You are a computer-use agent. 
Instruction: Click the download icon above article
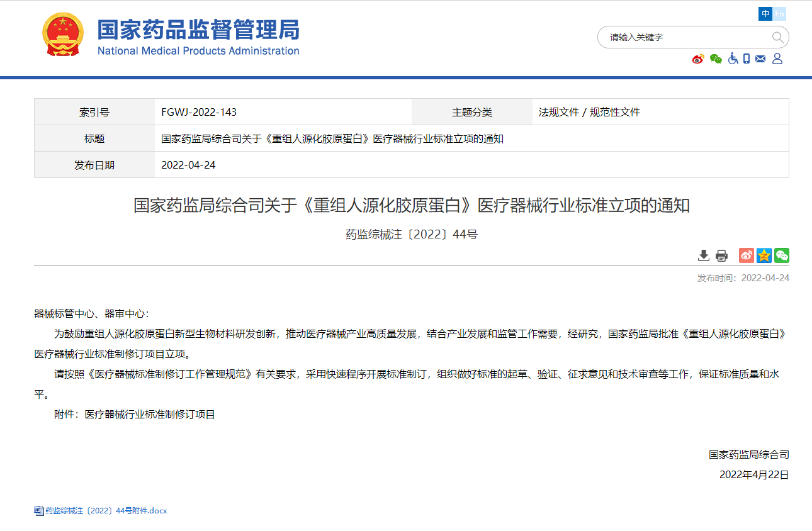click(x=704, y=255)
